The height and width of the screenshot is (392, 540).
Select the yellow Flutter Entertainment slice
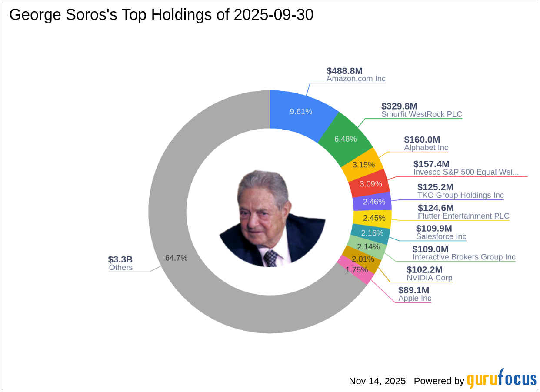(x=373, y=219)
